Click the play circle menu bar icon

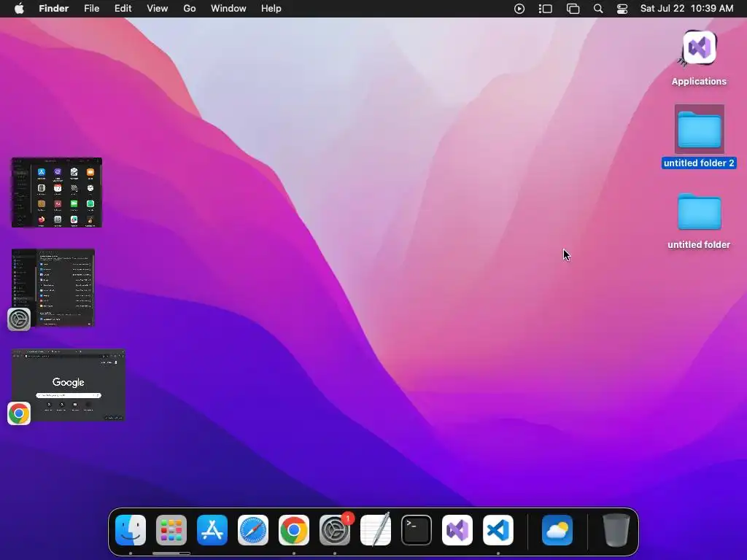[519, 9]
